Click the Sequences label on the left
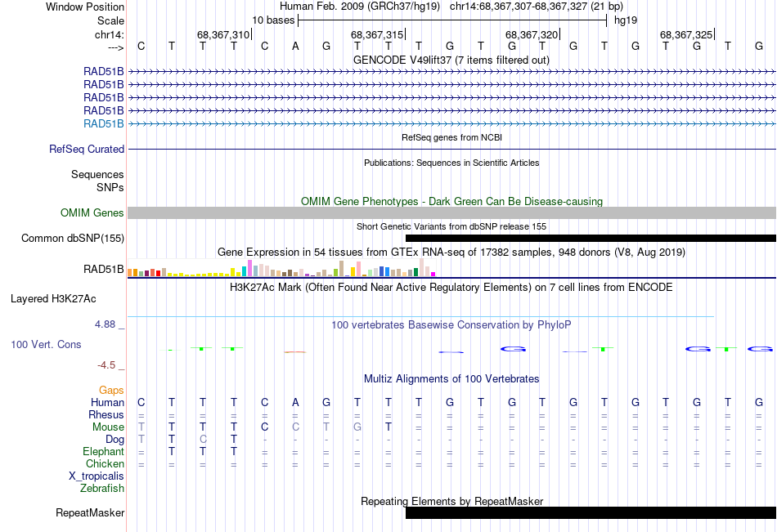Viewport: 777px width, 532px height. click(97, 174)
